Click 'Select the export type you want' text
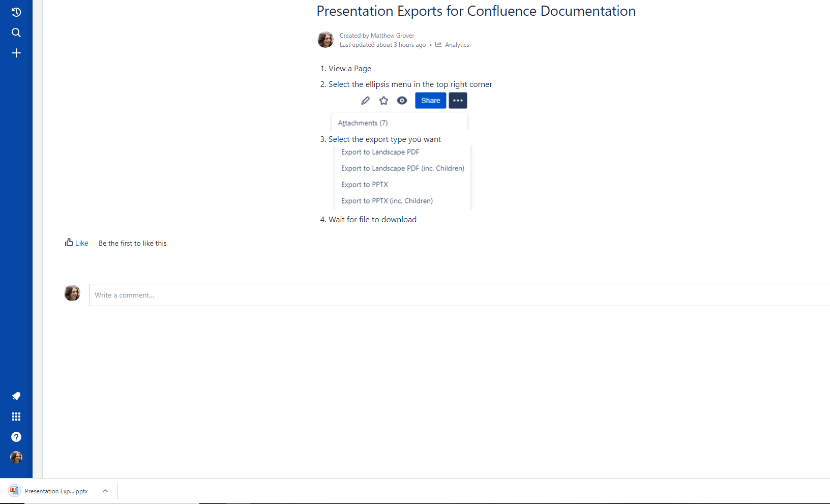Screen dimensions: 830x504 384,139
